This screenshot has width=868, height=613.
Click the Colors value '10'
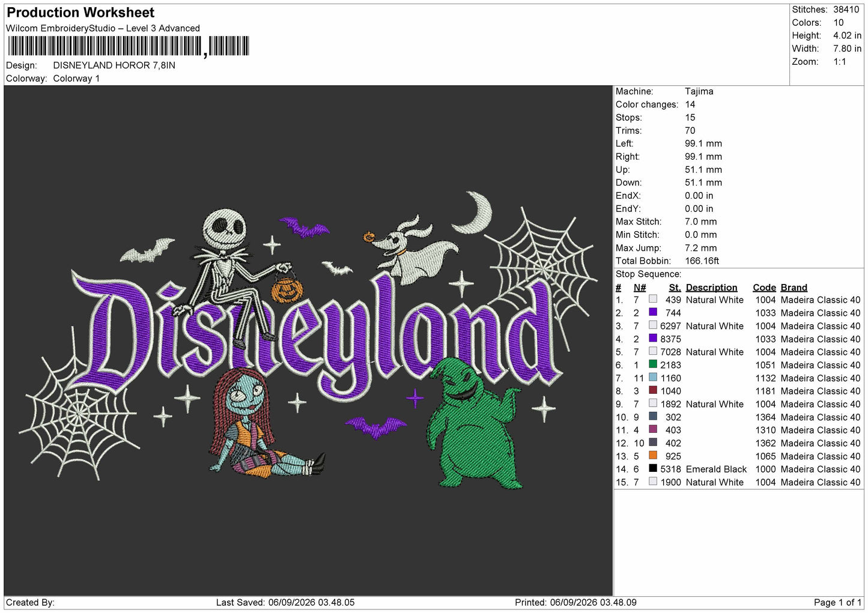839,23
